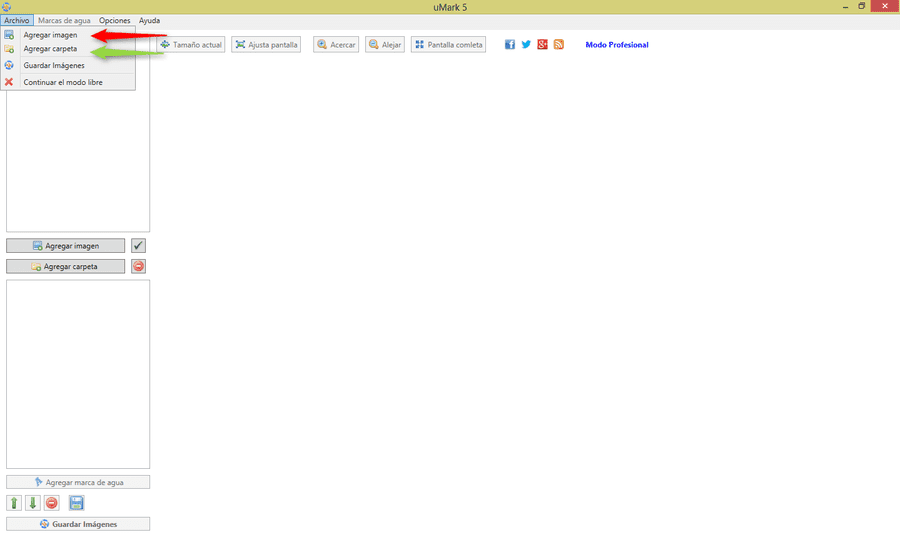Screen dimensions: 900x535
Task: Open the Opciones menu
Action: 114,21
